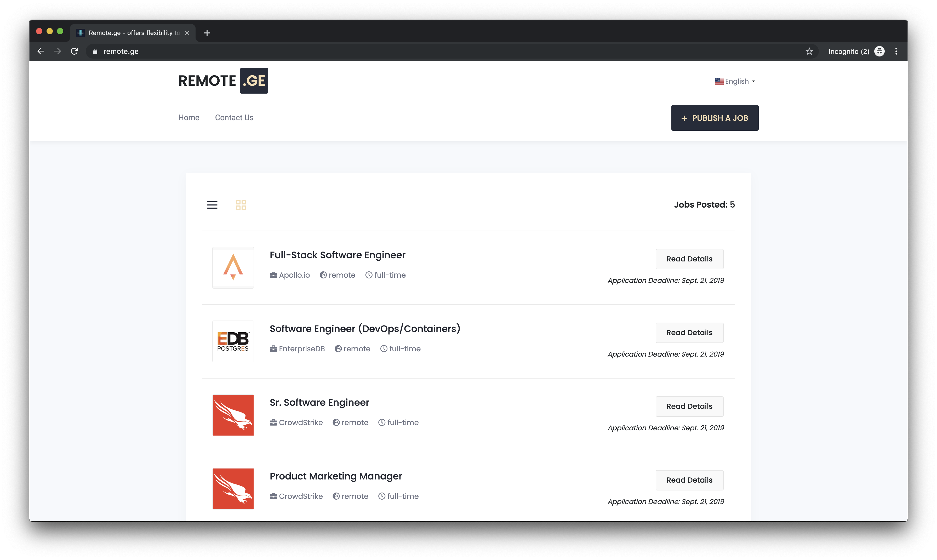Switch to list view layout icon
937x560 pixels.
click(x=212, y=205)
